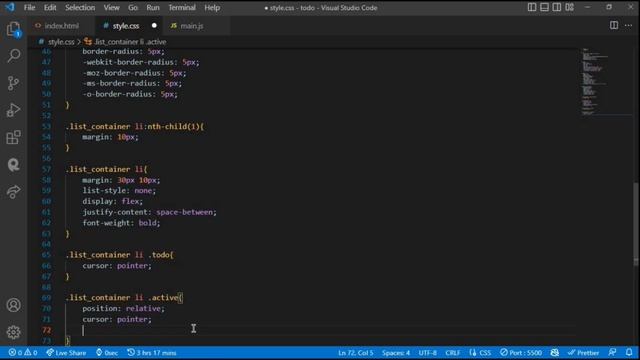Click Prettier status bar item
Screen dimensions: 640x360
click(583, 353)
